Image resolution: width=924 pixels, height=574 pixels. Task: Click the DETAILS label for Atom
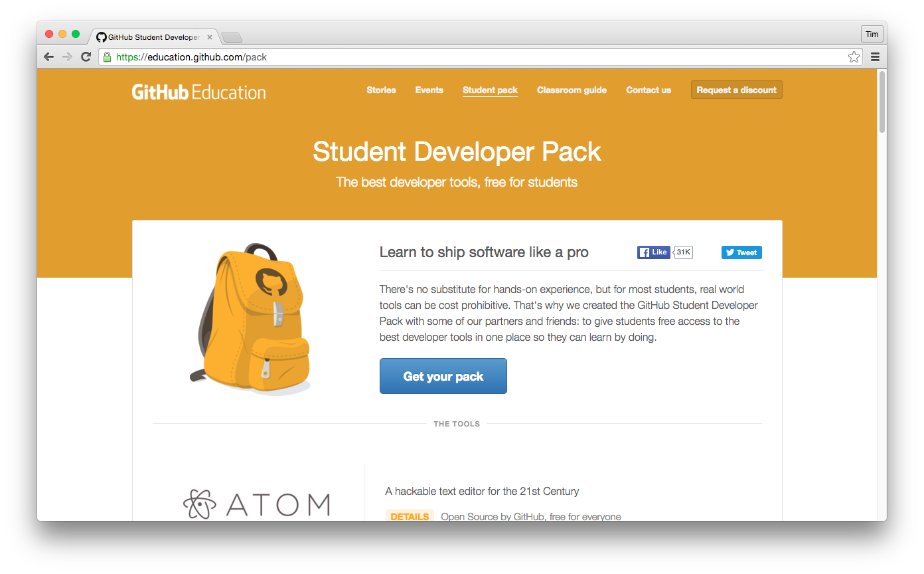point(410,516)
